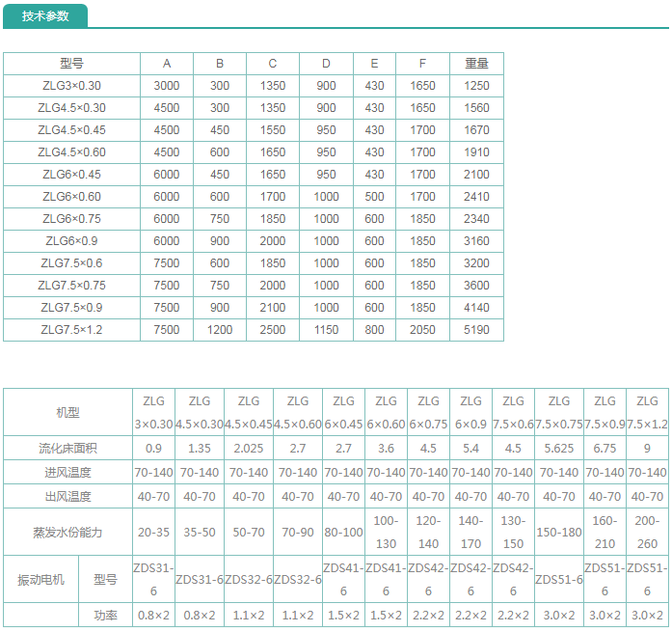Click weight value 2340

476,219
